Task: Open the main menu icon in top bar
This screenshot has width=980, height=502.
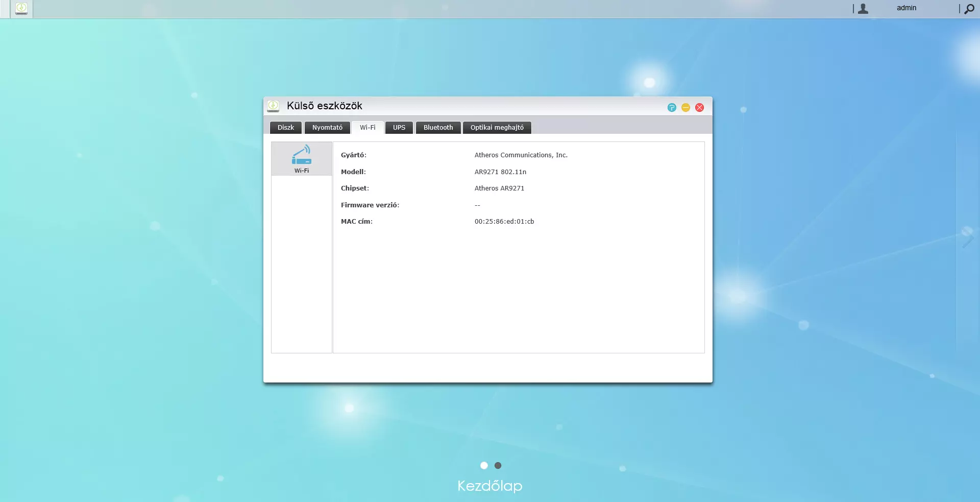Action: point(21,9)
